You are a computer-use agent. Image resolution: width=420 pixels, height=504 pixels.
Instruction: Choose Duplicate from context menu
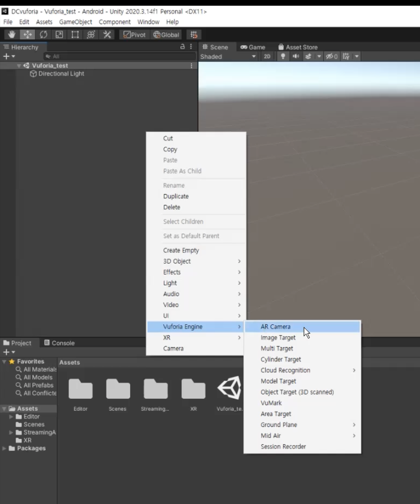(196, 196)
